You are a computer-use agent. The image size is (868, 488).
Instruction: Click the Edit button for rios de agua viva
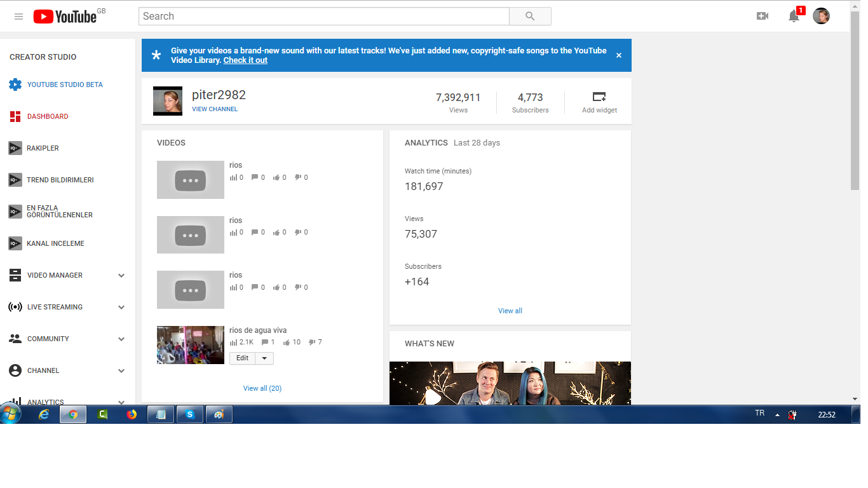pos(243,358)
